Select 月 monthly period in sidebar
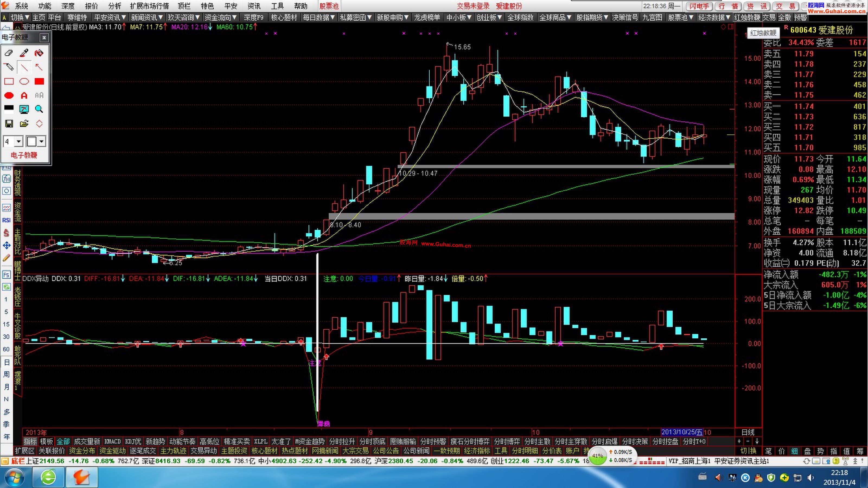The image size is (868, 488). point(6,387)
